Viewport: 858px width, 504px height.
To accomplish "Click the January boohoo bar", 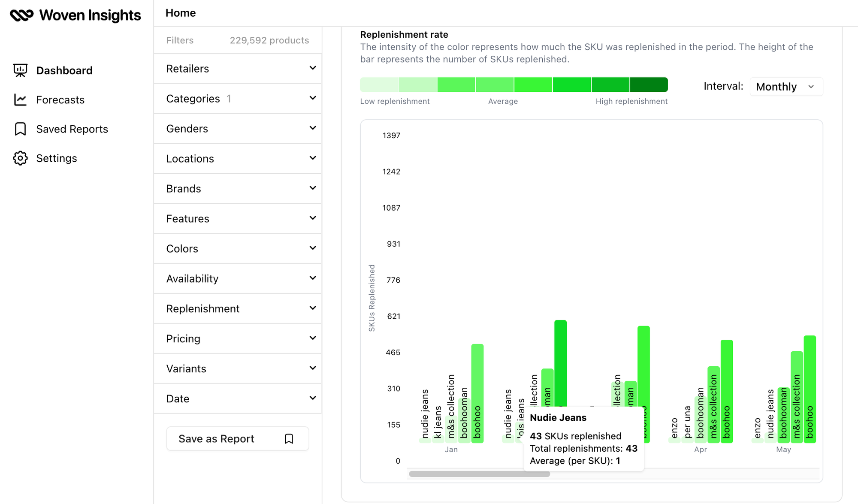I will [477, 393].
